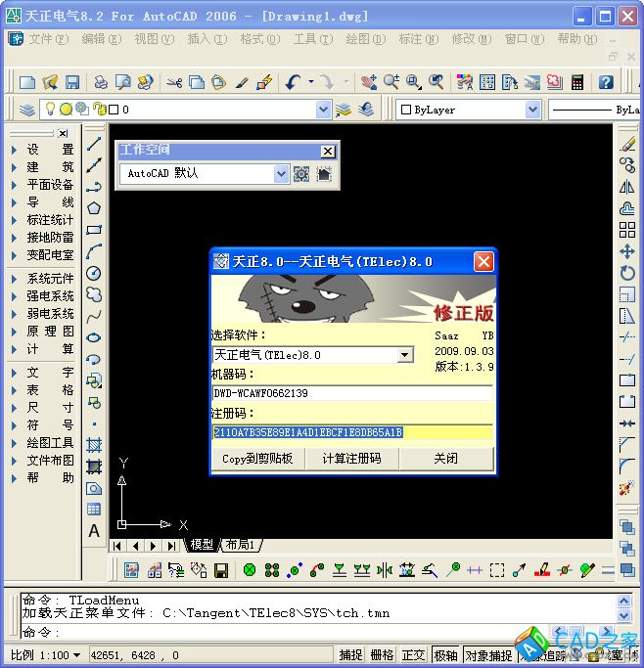Open Layer Properties Manager icon

click(x=27, y=110)
